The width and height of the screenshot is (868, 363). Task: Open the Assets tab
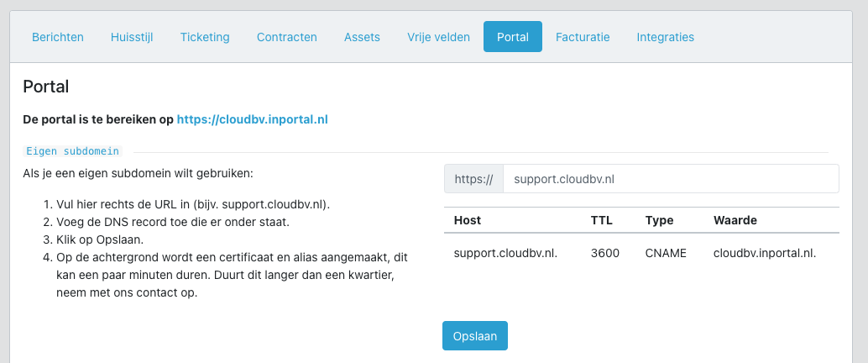[x=362, y=37]
